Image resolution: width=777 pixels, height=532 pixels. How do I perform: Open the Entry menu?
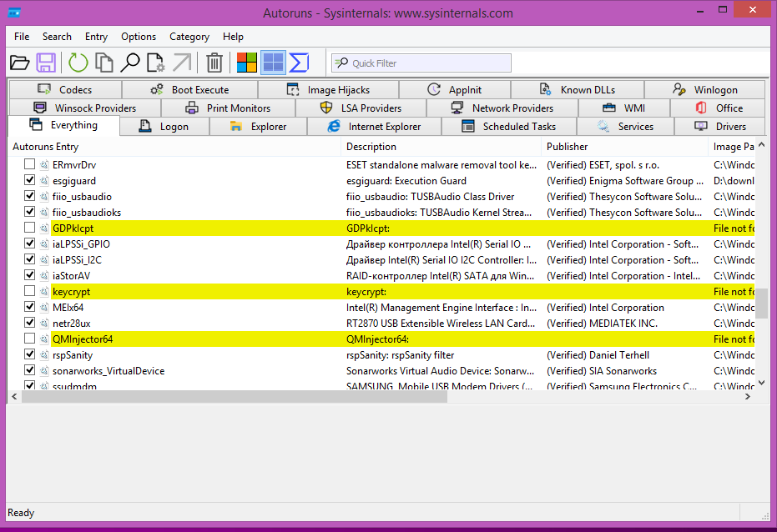[x=96, y=37]
